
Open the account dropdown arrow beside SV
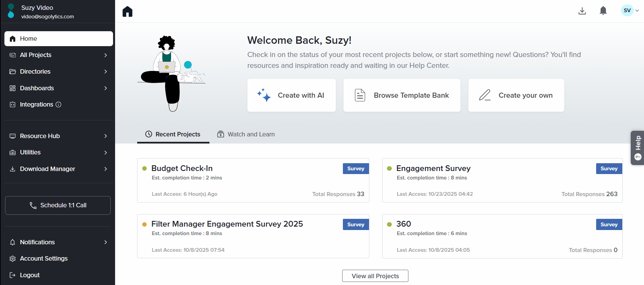coord(637,11)
